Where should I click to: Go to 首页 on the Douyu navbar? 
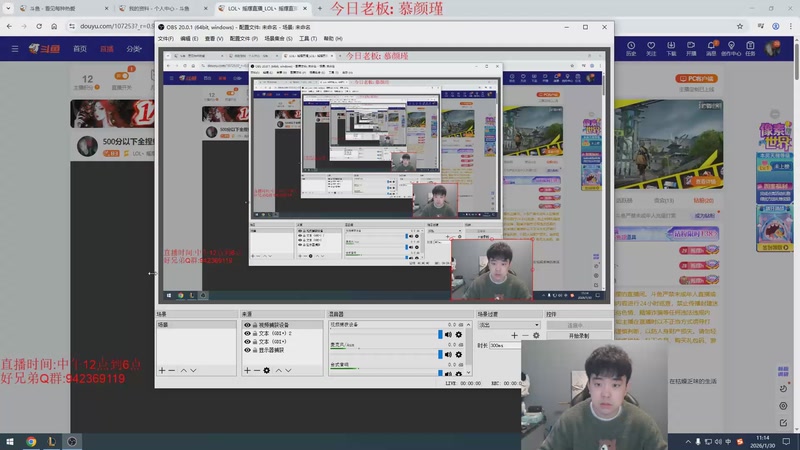coord(80,49)
